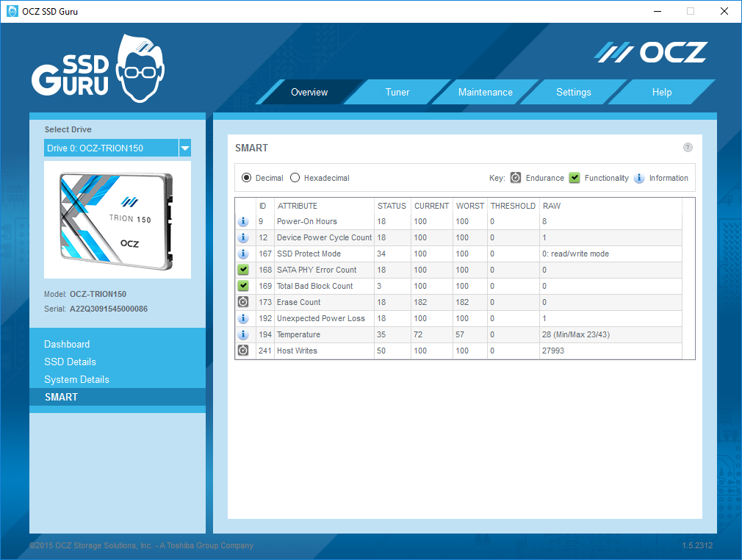Click the OCZ Storage Solutions copyright text

(141, 545)
